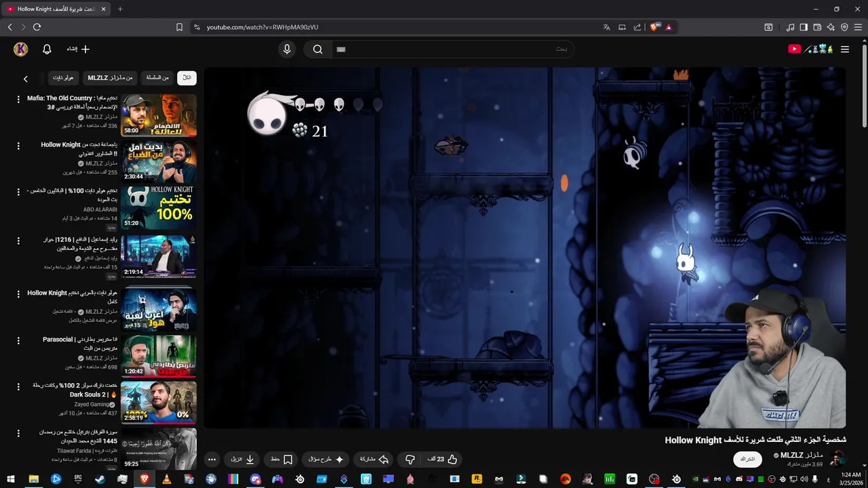This screenshot has height=488, width=868.
Task: Open the Windows Start button
Action: tap(11, 479)
